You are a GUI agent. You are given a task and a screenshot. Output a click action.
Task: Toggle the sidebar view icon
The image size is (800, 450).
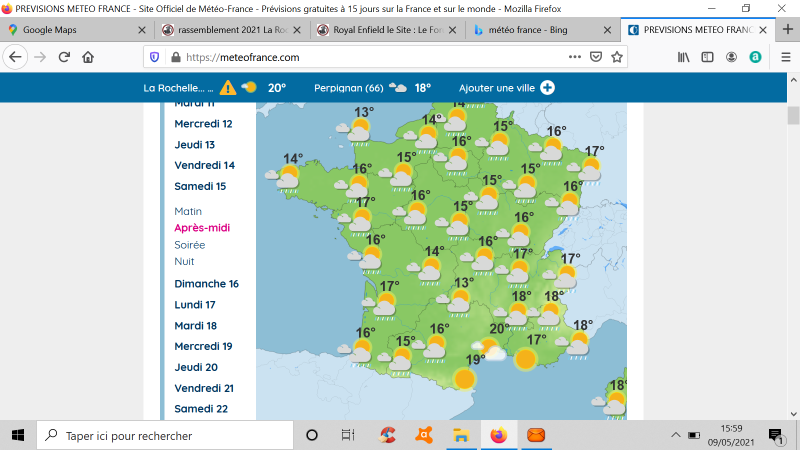707,57
